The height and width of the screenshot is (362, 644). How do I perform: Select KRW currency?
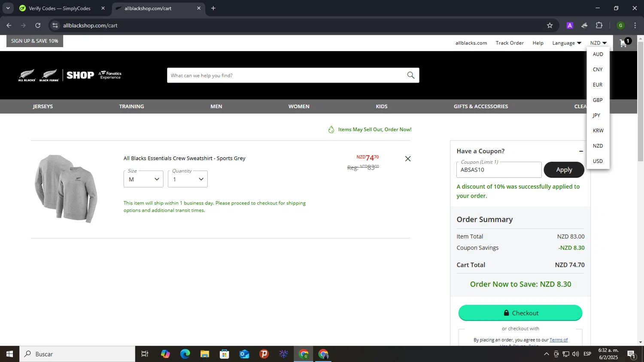pos(598,131)
